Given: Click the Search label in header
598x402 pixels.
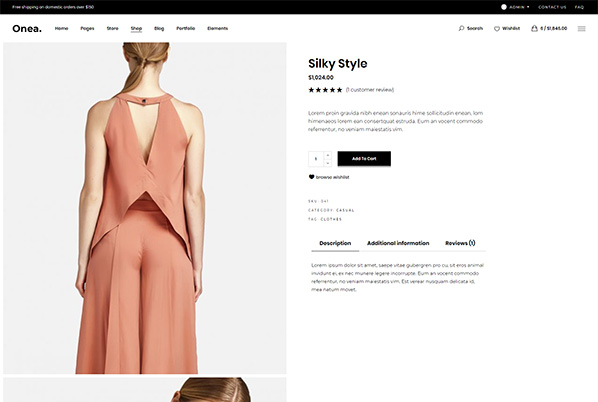Looking at the screenshot, I should [475, 28].
